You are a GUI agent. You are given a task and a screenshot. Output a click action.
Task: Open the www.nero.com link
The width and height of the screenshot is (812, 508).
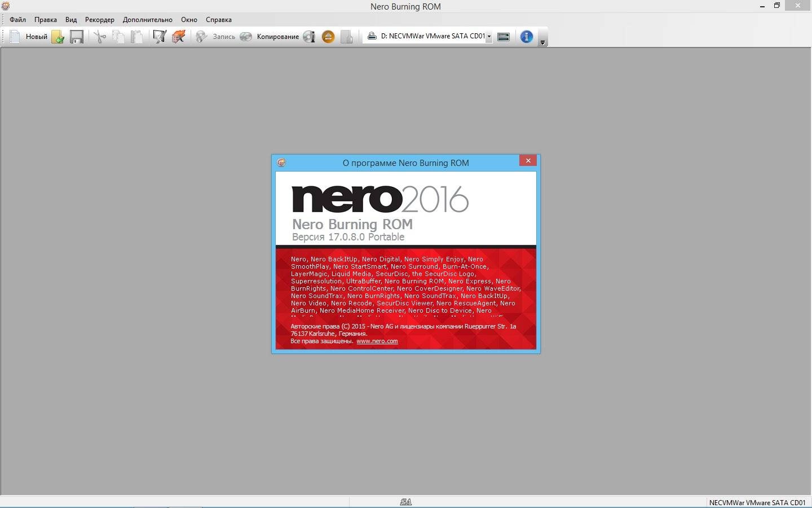click(x=377, y=341)
